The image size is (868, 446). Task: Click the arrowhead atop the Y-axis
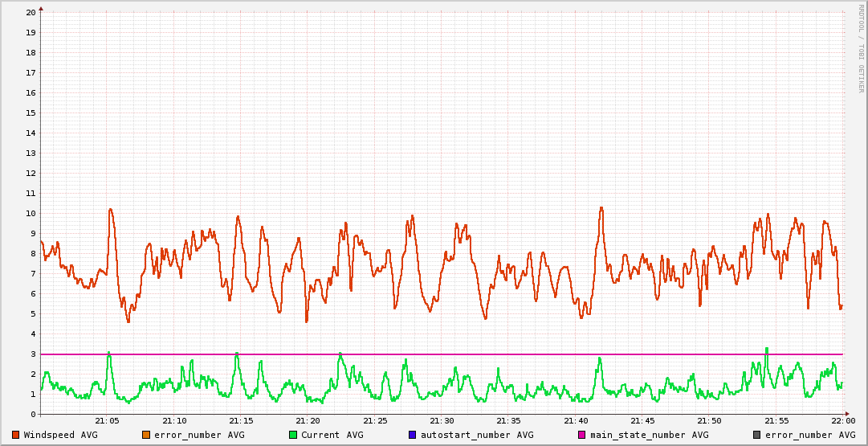pyautogui.click(x=41, y=9)
